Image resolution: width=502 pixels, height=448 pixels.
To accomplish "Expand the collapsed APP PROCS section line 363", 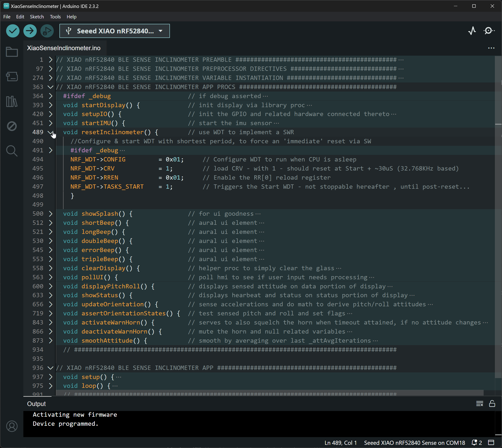I will 51,87.
